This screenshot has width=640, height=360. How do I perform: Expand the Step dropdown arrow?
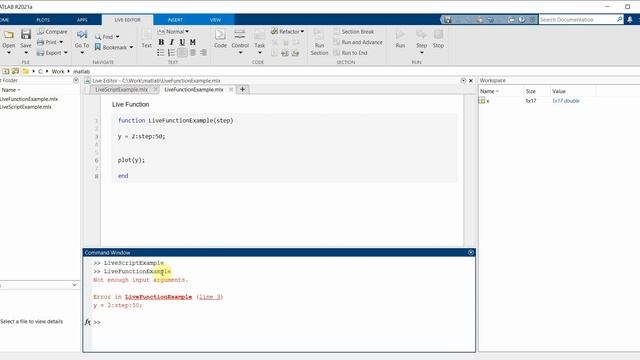[x=422, y=53]
